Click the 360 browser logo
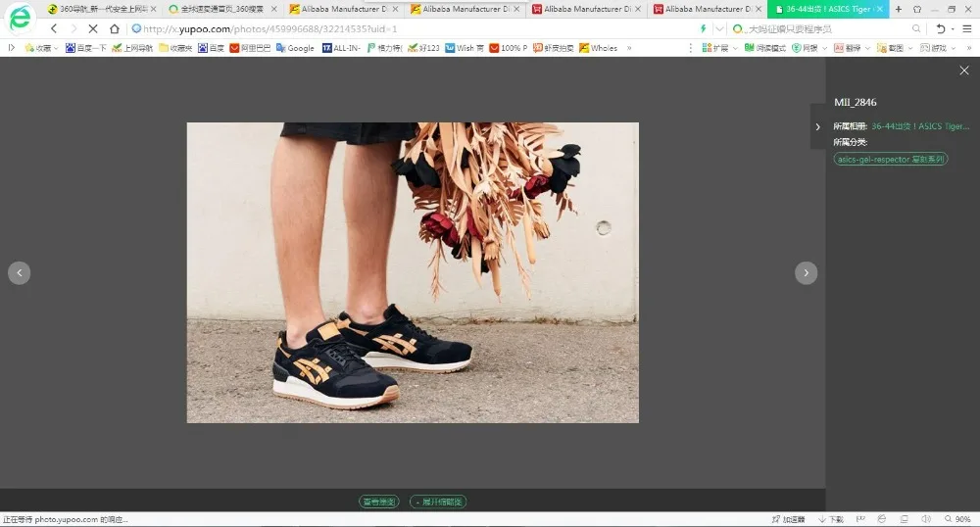Image resolution: width=980 pixels, height=527 pixels. (x=20, y=18)
